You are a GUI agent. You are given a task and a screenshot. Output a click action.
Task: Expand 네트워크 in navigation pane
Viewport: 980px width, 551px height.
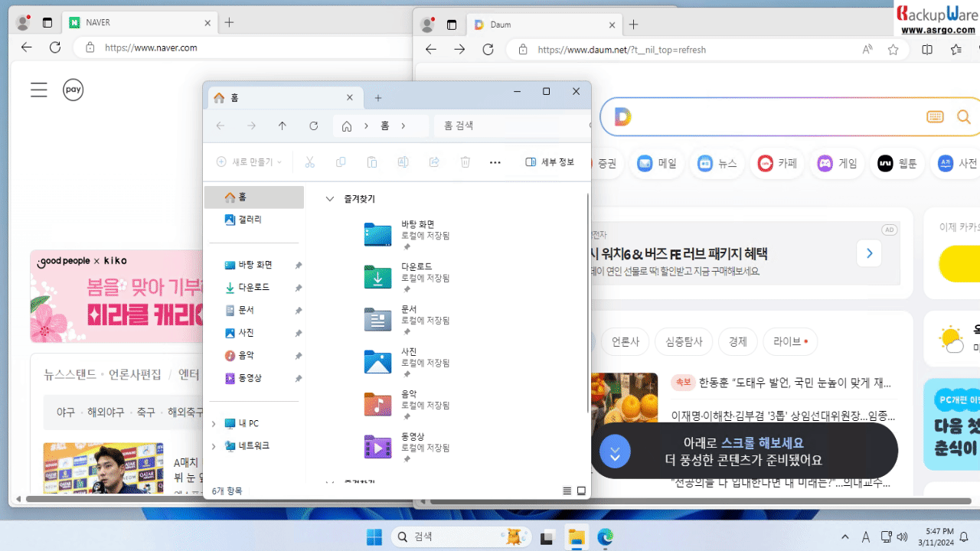[x=214, y=445]
